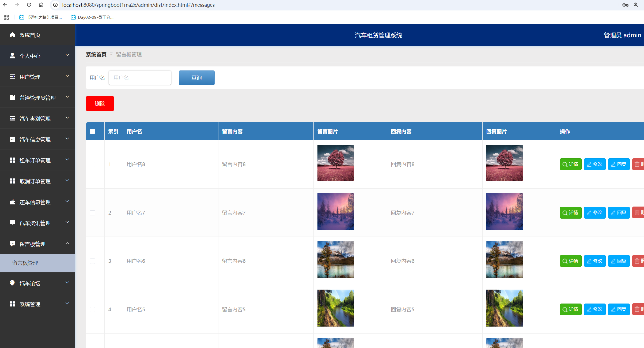644x348 pixels.
Task: Expand the 汽车论坛 chevron
Action: (x=67, y=282)
